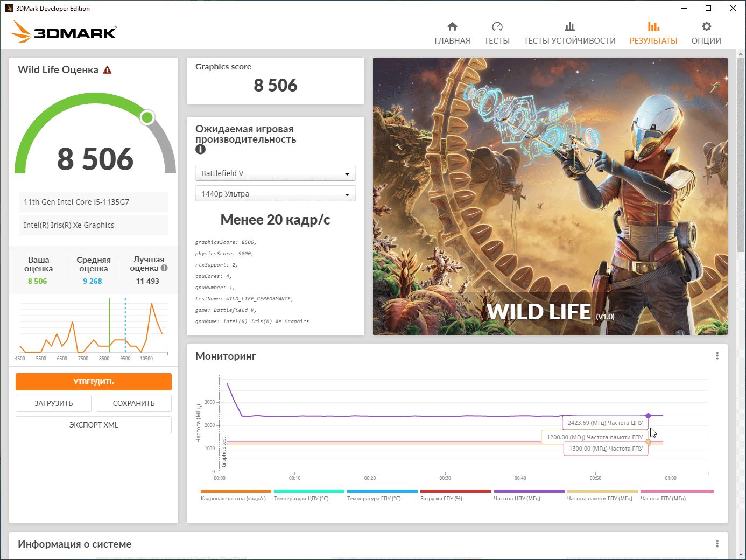746x560 pixels.
Task: Click the score distribution chart
Action: pos(94,330)
